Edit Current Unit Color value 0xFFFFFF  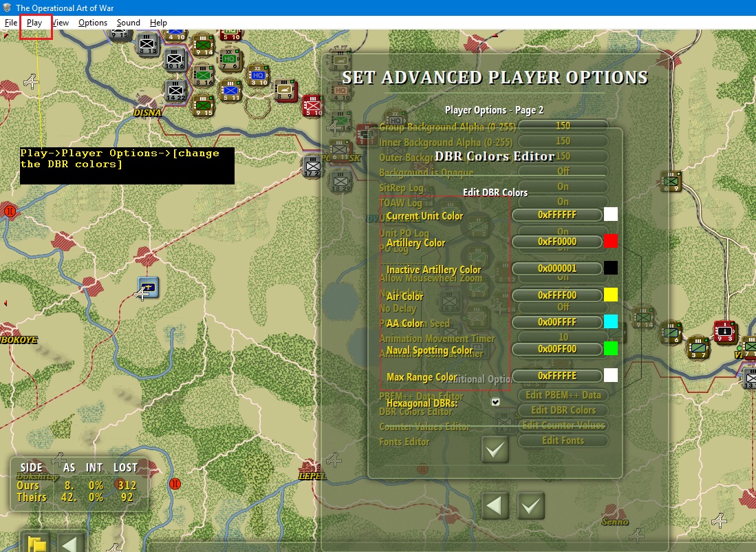pyautogui.click(x=557, y=215)
